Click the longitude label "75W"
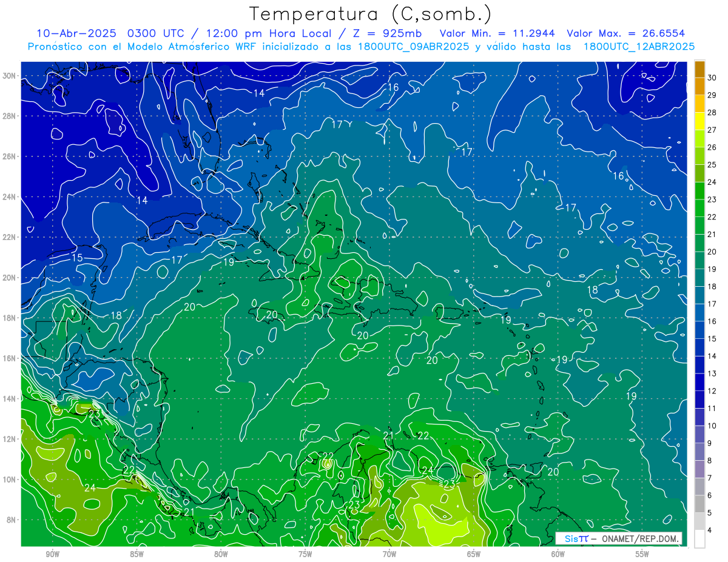 [x=305, y=554]
